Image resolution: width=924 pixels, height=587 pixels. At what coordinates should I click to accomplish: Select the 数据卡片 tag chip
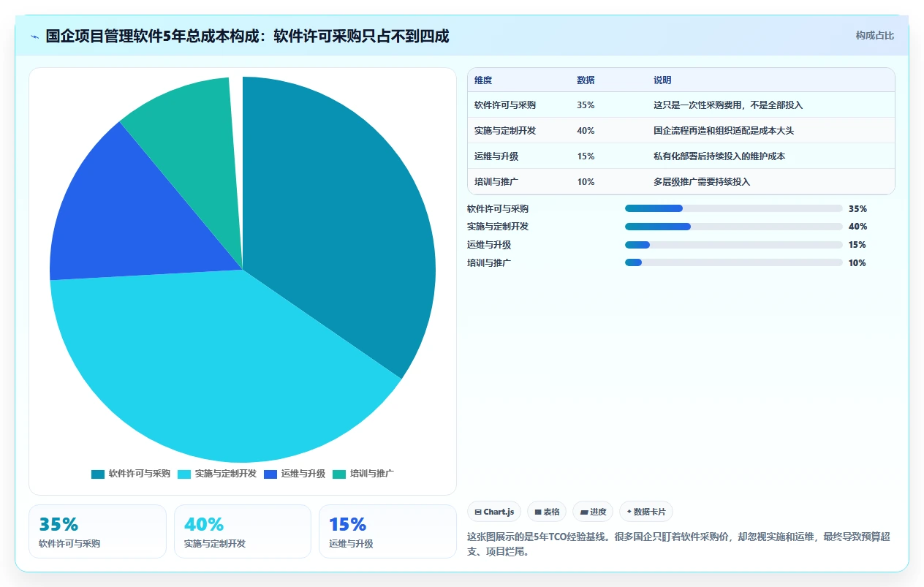646,512
